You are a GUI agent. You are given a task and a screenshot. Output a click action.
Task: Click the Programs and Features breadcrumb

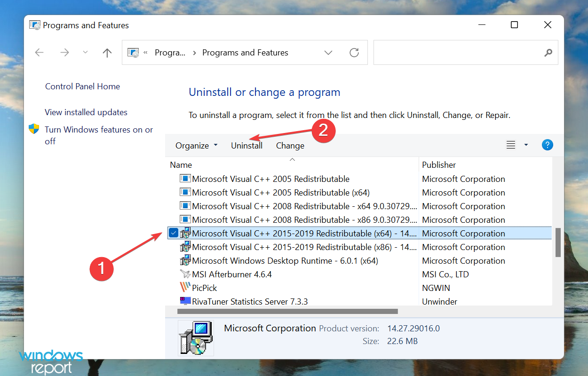point(245,53)
